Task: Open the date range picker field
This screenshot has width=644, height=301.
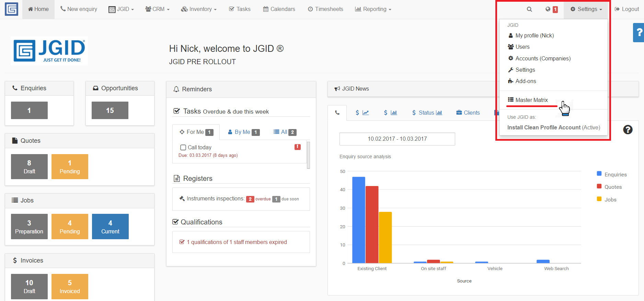Action: pyautogui.click(x=397, y=139)
